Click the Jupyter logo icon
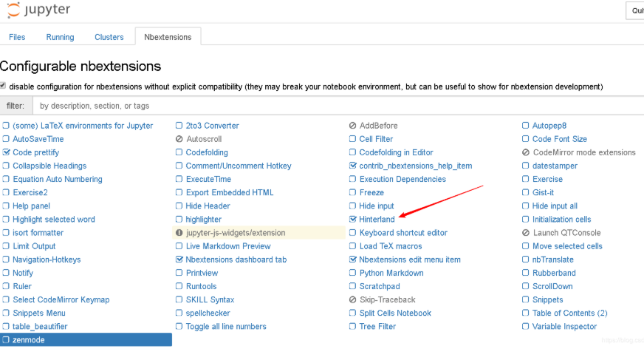This screenshot has width=644, height=349. pos(13,10)
